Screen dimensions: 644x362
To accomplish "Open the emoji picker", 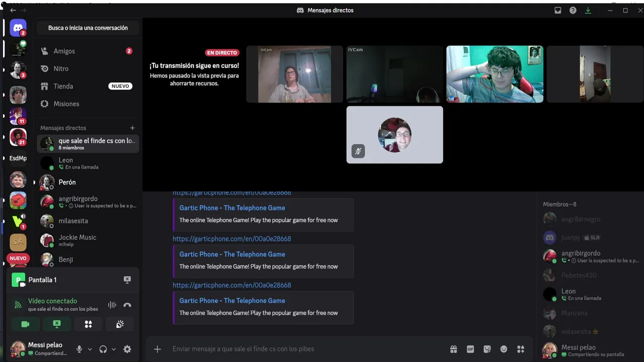I will [504, 349].
